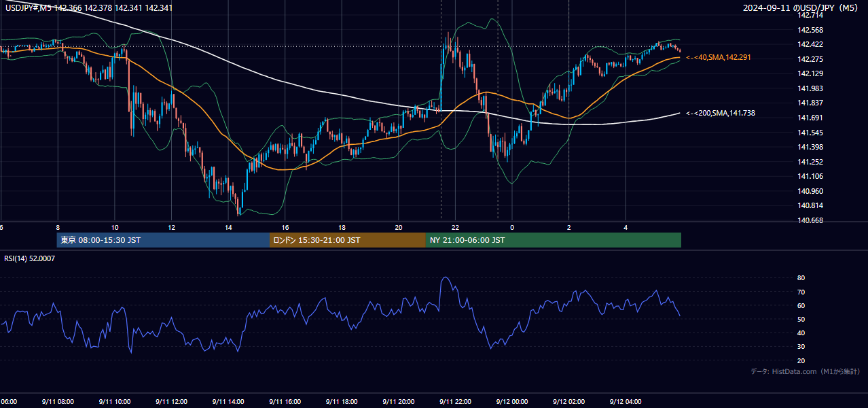
Task: Click the 9/11 12:00 time axis label
Action: [x=171, y=401]
